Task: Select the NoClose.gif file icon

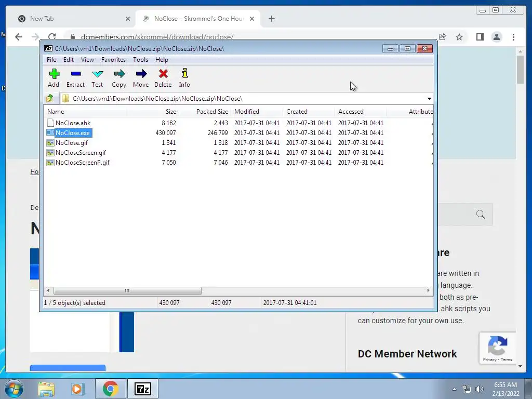Action: (x=50, y=143)
